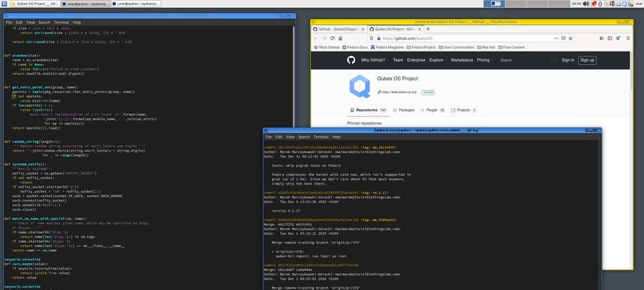Screen dimensions: 644x290
Task: Click the volume speaker icon in system tray
Action: 587,4
